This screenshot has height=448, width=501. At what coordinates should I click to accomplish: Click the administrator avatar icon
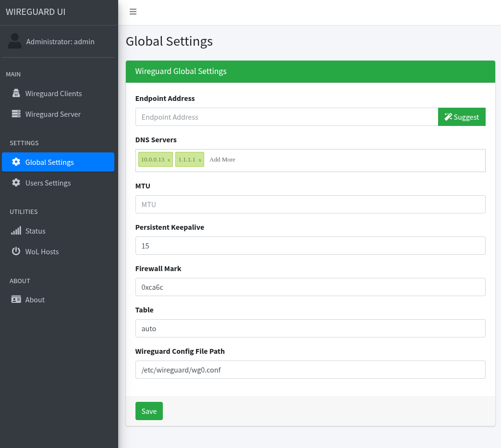15,41
